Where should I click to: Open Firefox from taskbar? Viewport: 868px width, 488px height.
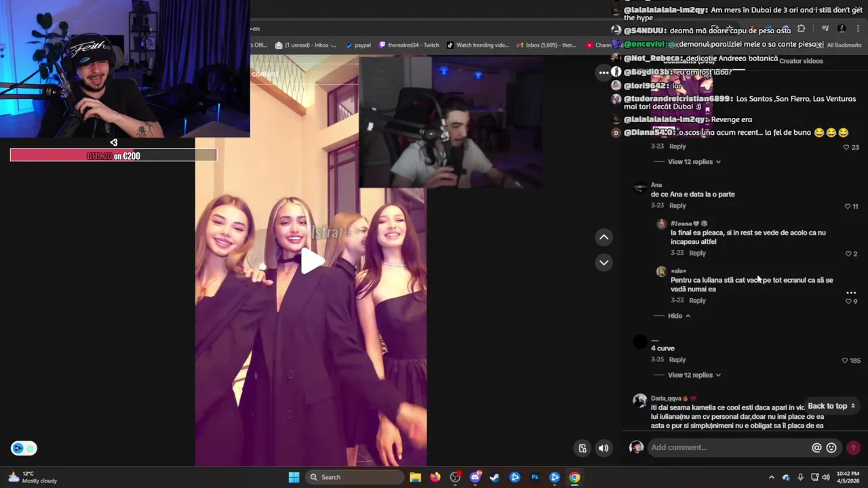[435, 477]
